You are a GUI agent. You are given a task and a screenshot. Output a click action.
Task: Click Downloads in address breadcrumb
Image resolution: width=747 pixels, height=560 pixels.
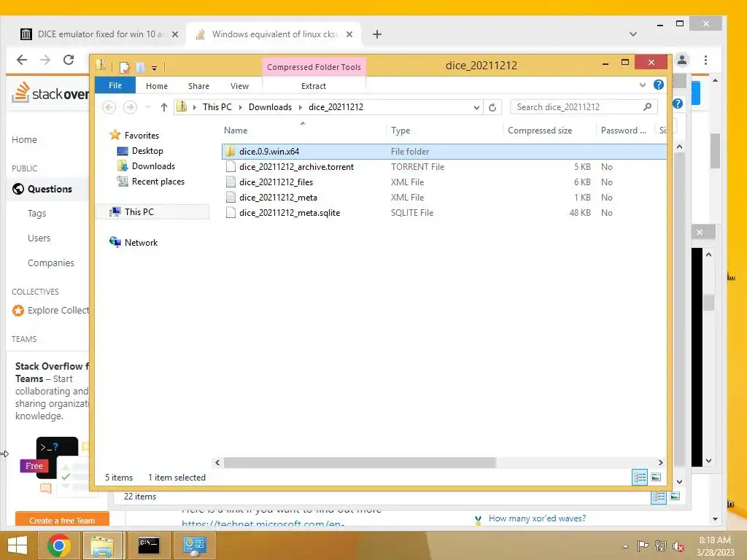[x=270, y=107]
